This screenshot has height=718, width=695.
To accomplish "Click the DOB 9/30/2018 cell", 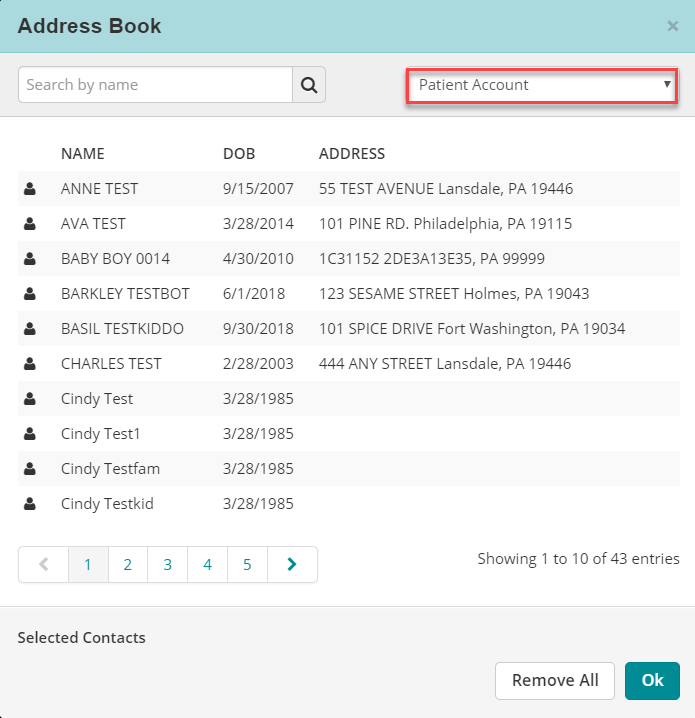I will (x=258, y=329).
